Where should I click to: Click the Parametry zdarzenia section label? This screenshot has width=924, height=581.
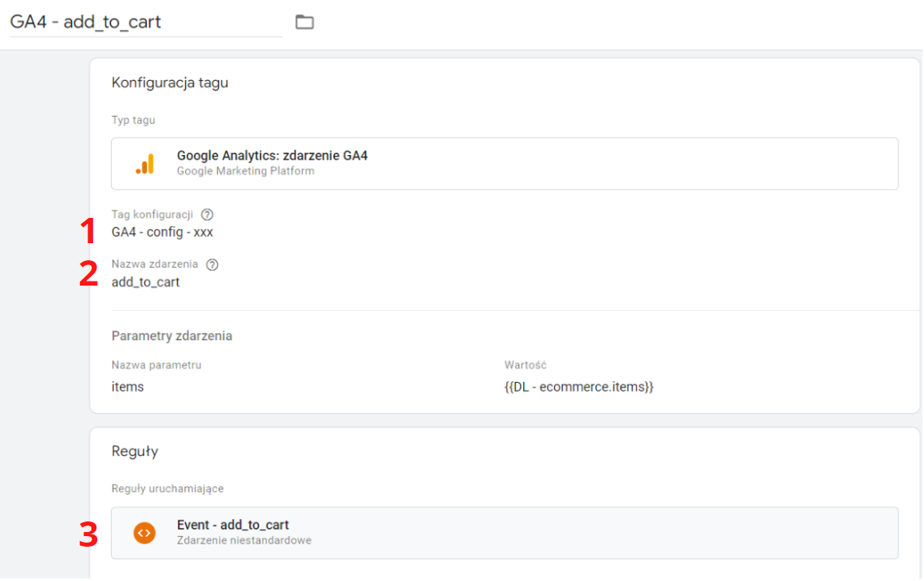[x=171, y=336]
